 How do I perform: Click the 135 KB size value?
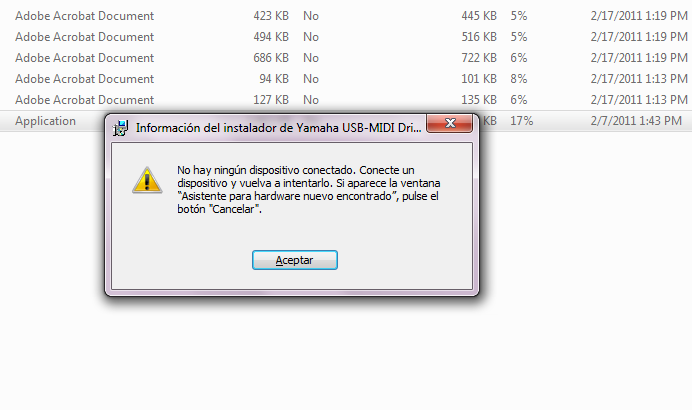click(x=479, y=100)
